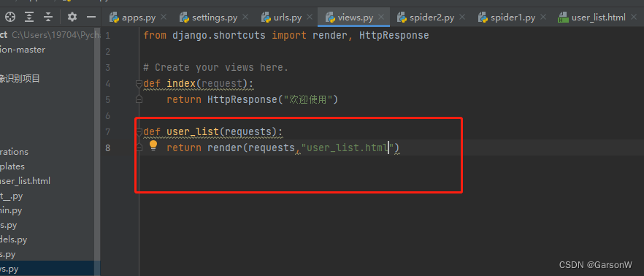Viewport: 644px width, 276px height.
Task: Click the Collapse All icon in Project toolbar
Action: 48,17
